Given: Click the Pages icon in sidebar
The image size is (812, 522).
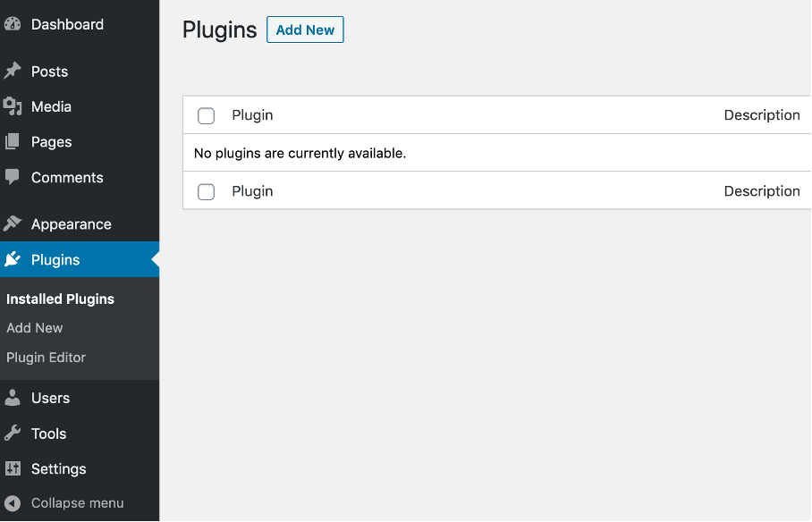Looking at the screenshot, I should pos(13,141).
